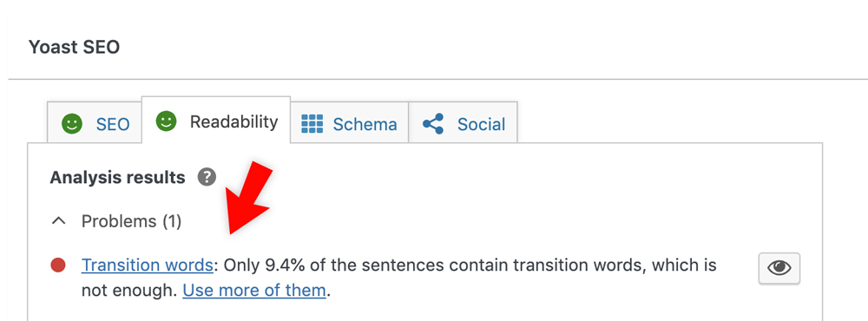Click the 9.4% sentences feedback text
Image resolution: width=868 pixels, height=321 pixels.
click(399, 278)
